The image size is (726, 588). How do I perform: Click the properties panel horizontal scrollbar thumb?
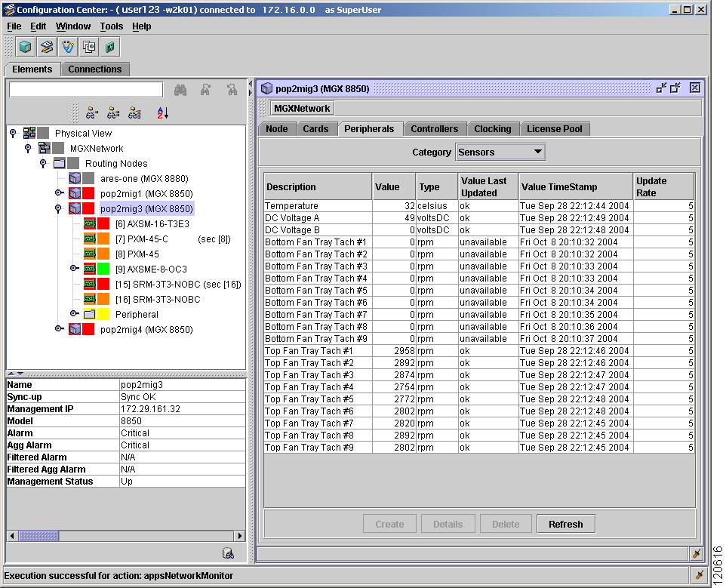[x=39, y=536]
